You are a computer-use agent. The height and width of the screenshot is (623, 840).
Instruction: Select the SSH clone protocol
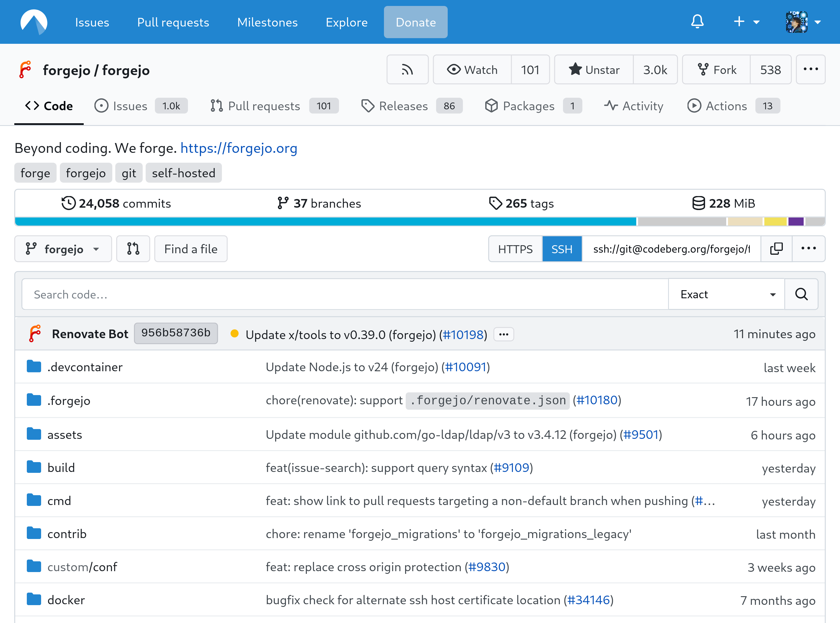tap(562, 249)
